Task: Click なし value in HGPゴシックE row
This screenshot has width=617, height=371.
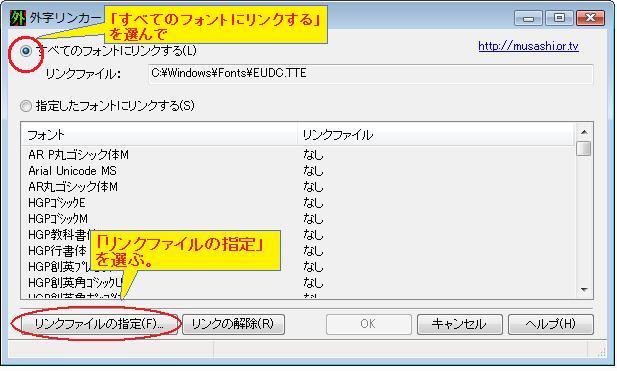Action: click(313, 203)
